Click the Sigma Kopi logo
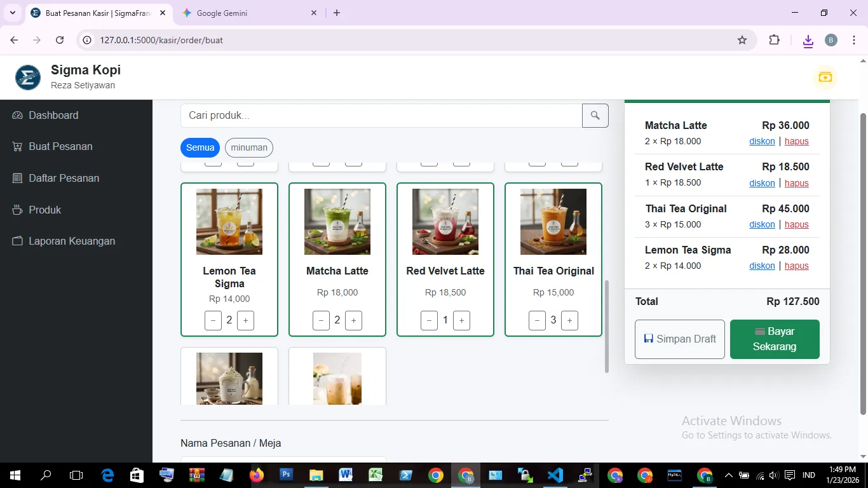The image size is (868, 488). pos(28,78)
